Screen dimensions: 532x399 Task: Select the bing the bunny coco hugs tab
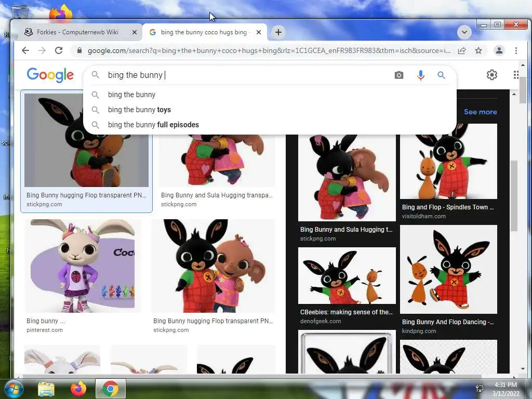click(x=205, y=32)
